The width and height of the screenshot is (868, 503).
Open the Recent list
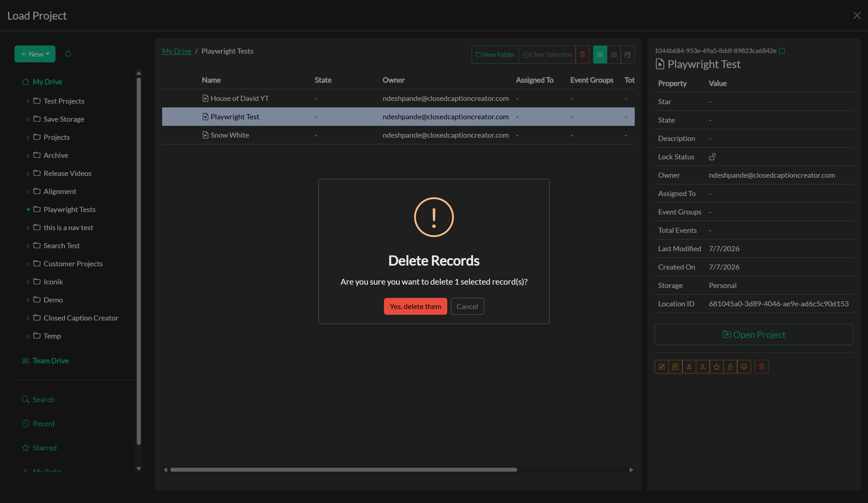click(38, 423)
